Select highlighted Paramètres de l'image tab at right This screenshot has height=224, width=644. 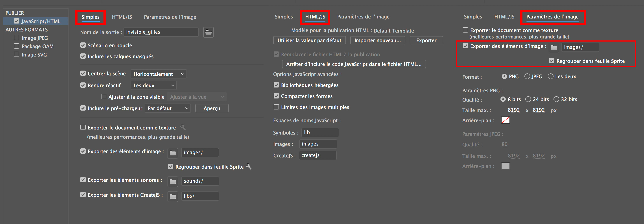click(552, 17)
